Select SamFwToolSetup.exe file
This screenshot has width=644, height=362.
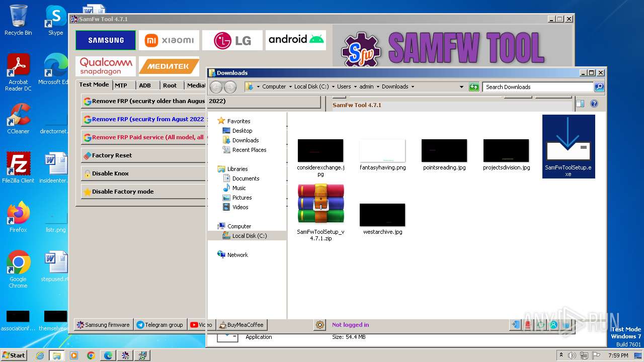coord(569,146)
